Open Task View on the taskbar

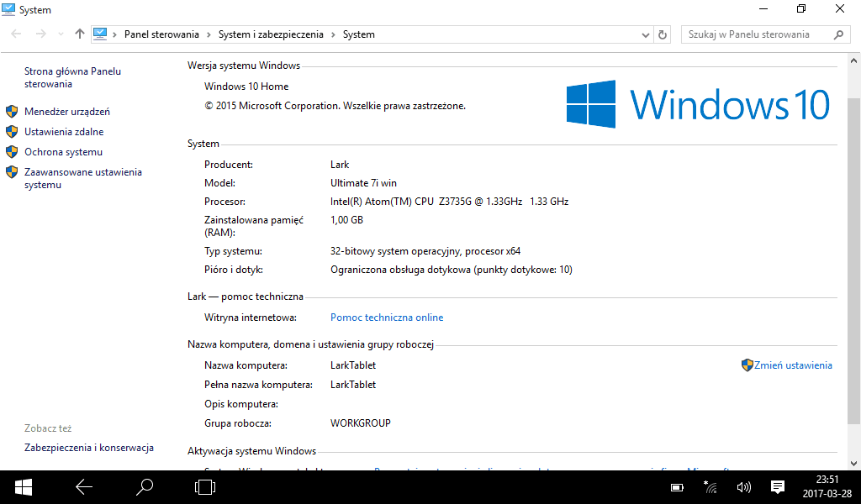(205, 487)
